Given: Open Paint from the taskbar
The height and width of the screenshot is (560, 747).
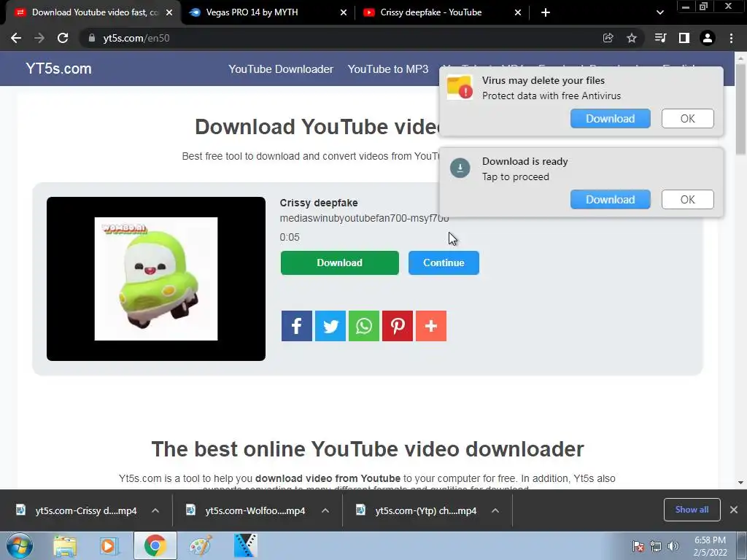Looking at the screenshot, I should pos(201,546).
